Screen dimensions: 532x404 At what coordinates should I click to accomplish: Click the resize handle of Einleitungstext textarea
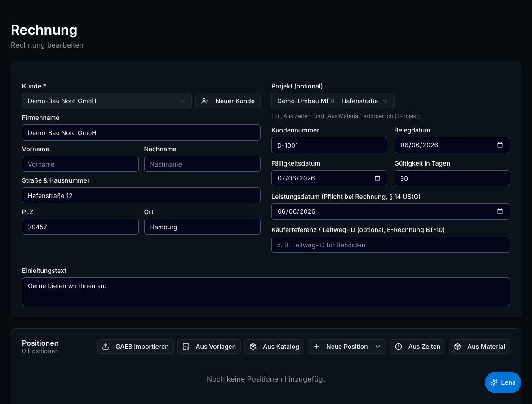pyautogui.click(x=508, y=304)
